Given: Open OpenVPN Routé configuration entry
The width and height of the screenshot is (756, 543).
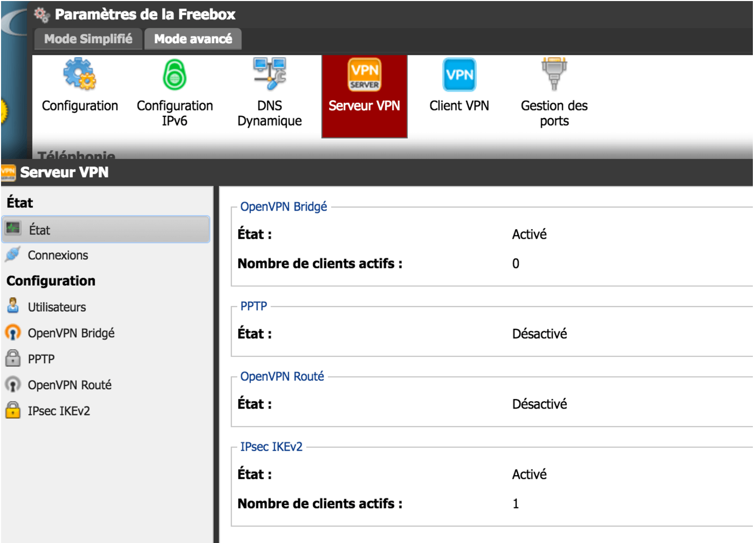Looking at the screenshot, I should pos(69,385).
